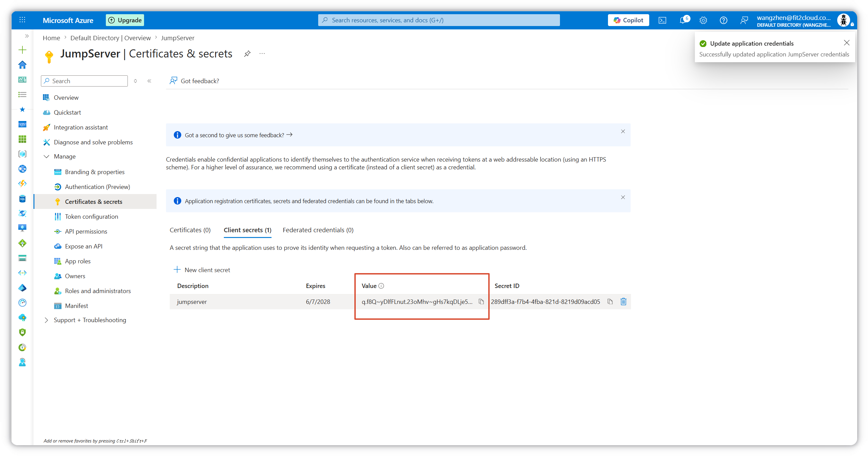Open Copilot from the top bar
The width and height of the screenshot is (868, 456).
click(x=628, y=20)
